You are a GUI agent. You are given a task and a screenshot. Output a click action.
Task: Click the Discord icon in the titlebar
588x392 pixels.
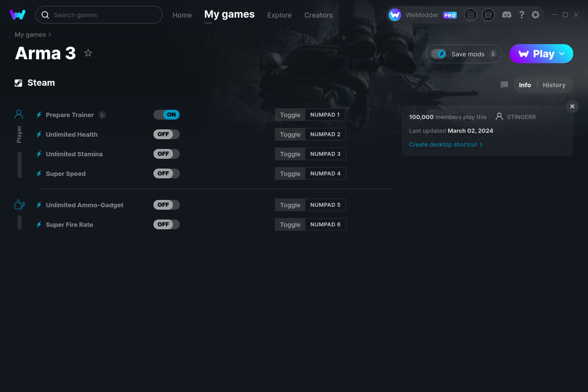coord(507,15)
